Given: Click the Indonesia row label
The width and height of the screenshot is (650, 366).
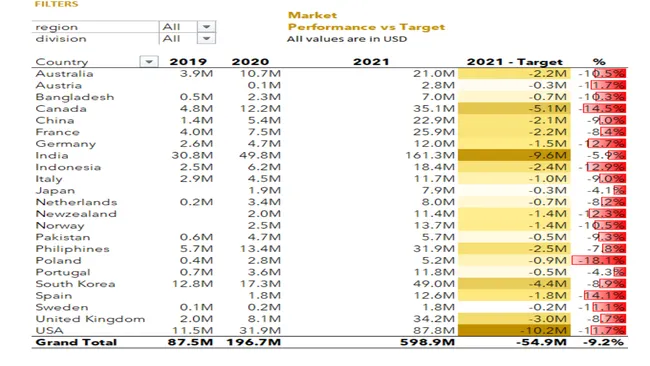Looking at the screenshot, I should pyautogui.click(x=68, y=167).
